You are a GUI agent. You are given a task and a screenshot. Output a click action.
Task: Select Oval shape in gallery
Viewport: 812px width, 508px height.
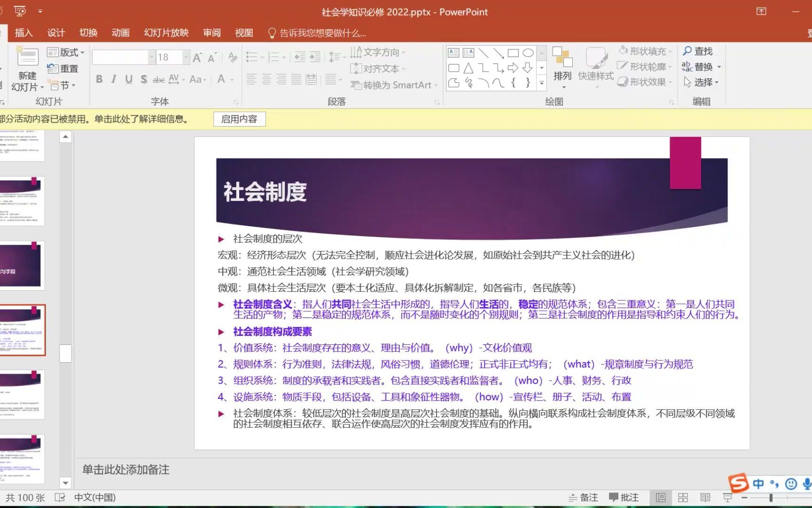pos(528,53)
